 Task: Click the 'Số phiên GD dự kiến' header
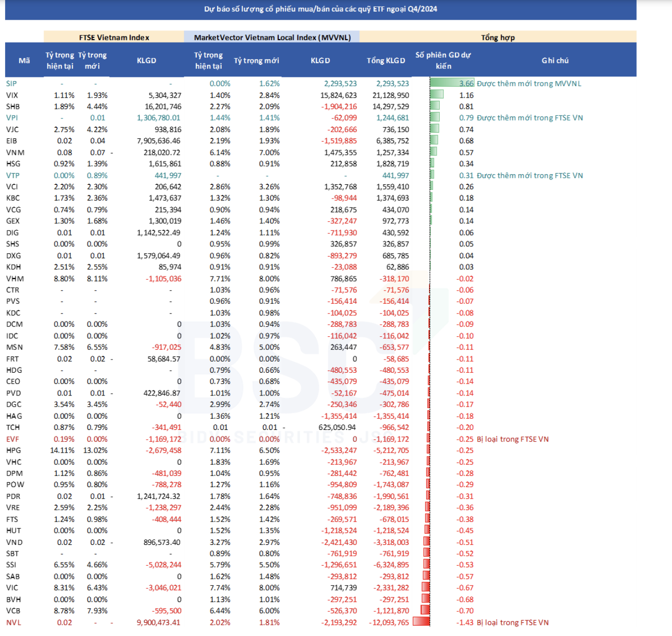pos(443,60)
